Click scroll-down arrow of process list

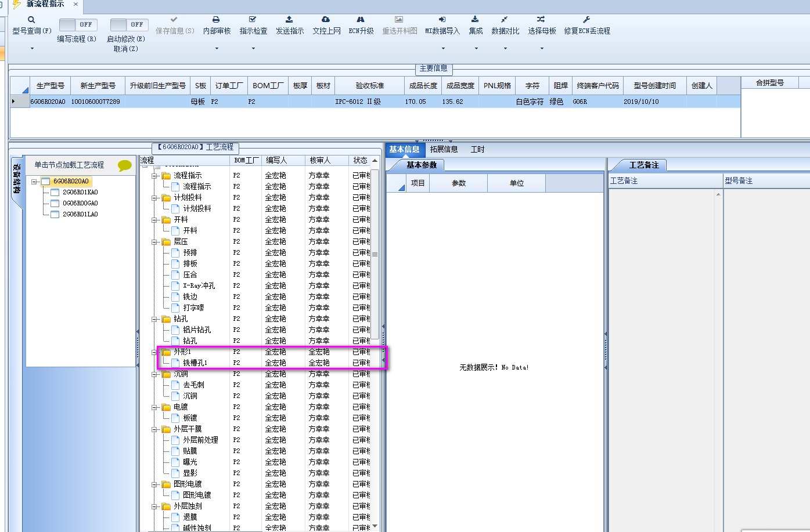pyautogui.click(x=375, y=526)
